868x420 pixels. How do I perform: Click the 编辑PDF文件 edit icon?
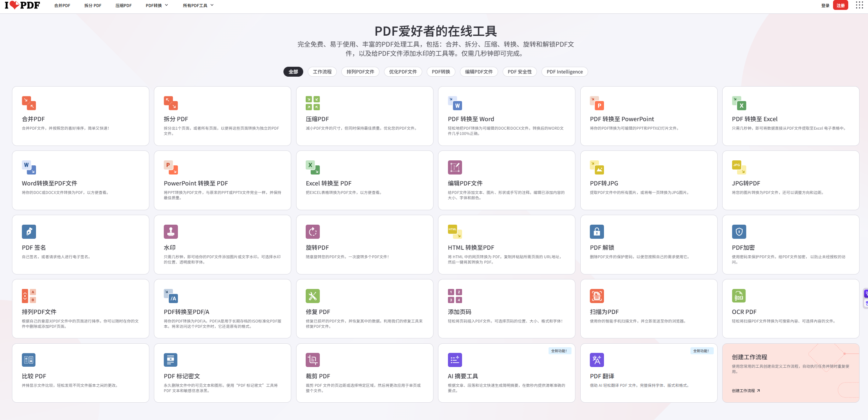[x=455, y=167]
